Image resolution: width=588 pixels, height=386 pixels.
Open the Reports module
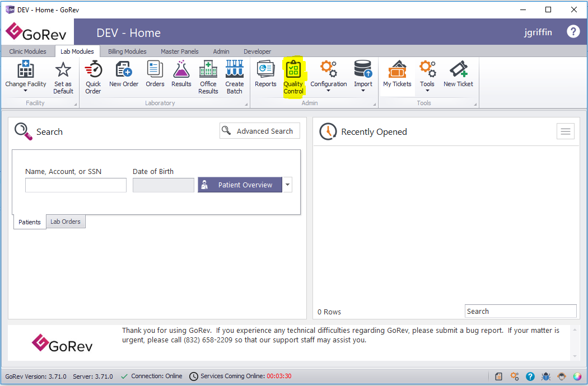pos(265,74)
